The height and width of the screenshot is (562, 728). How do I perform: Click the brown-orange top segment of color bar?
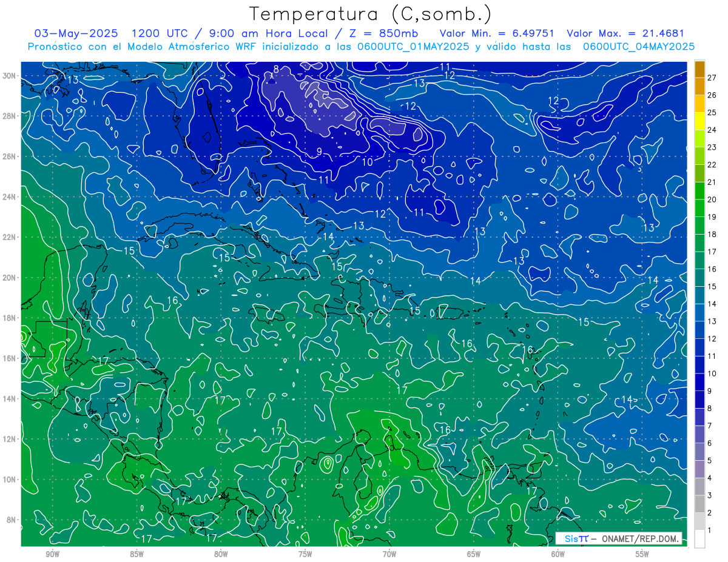699,69
